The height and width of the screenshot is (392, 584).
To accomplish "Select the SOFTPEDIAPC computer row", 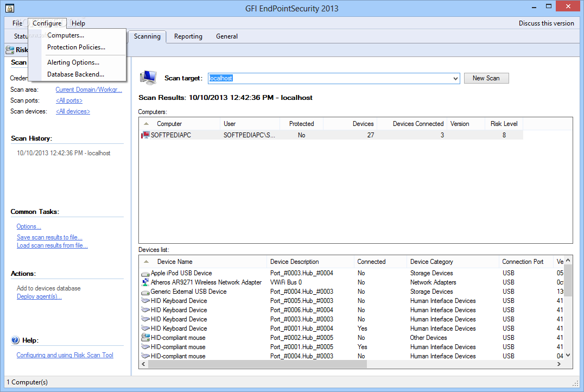I will click(x=332, y=135).
